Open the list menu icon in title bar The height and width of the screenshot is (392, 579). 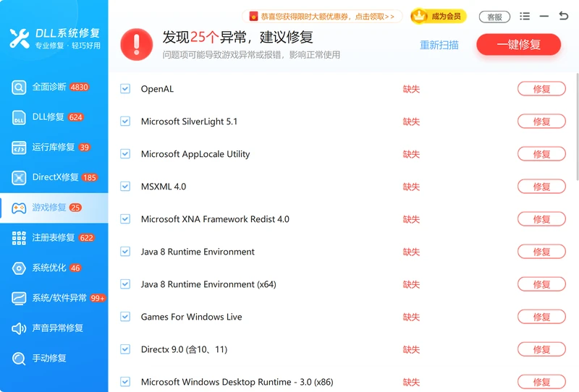(x=524, y=16)
